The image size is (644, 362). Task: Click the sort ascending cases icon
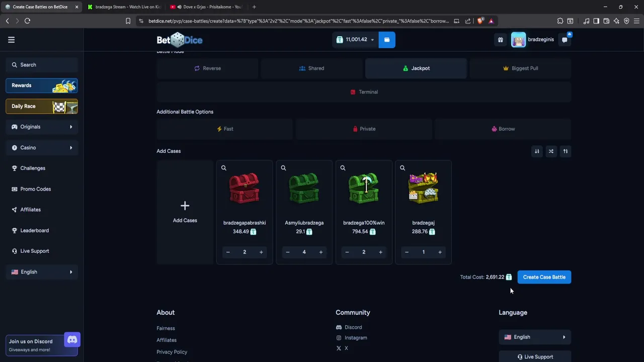(565, 151)
